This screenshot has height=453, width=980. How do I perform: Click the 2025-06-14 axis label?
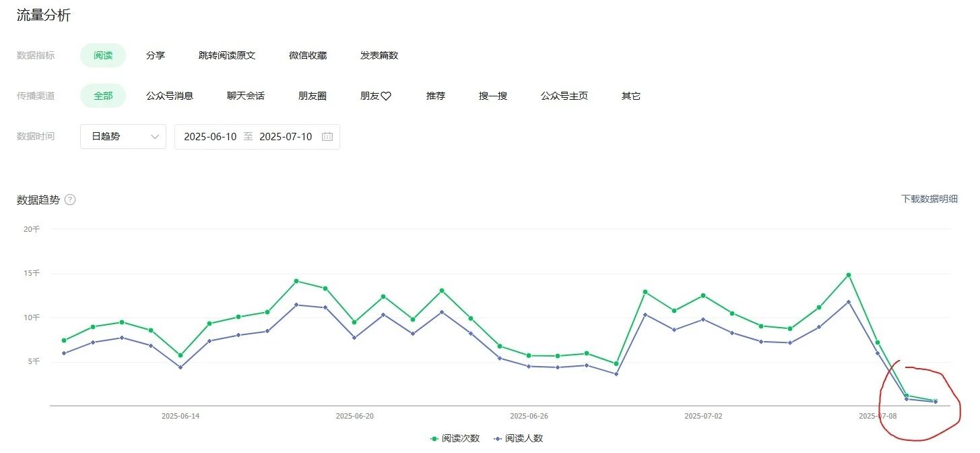point(181,416)
